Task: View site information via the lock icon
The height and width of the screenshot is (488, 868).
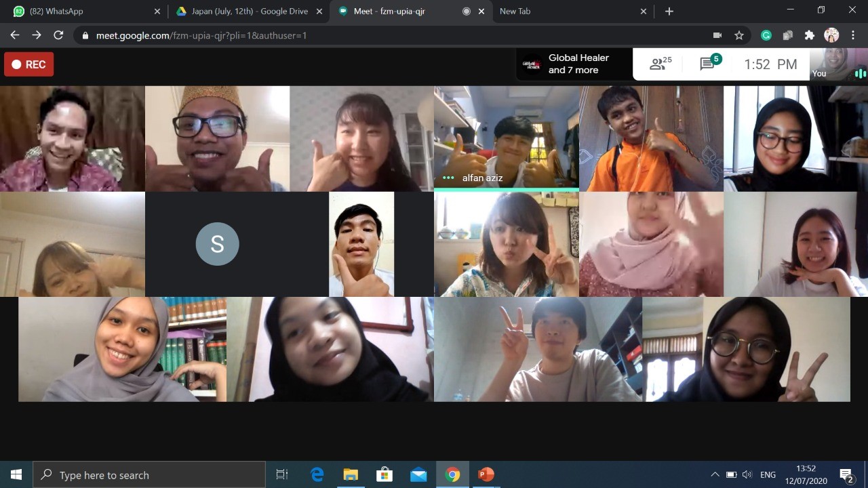Action: (85, 35)
